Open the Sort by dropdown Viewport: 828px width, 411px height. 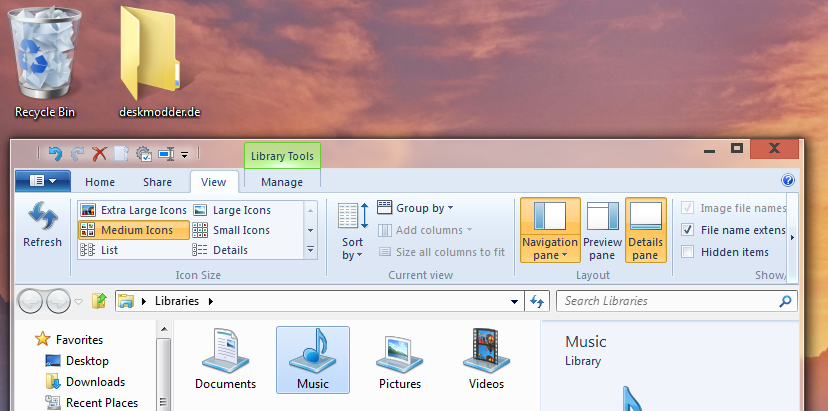pos(352,231)
